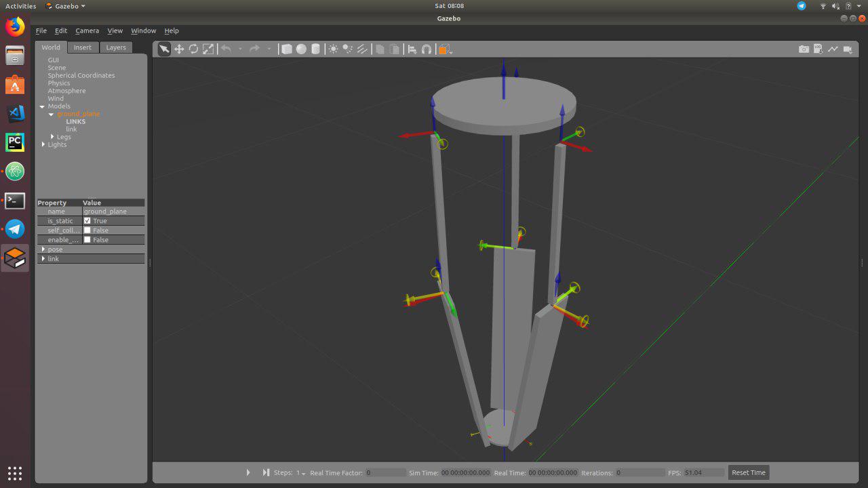
Task: Open the Camera menu
Action: pyautogui.click(x=87, y=30)
